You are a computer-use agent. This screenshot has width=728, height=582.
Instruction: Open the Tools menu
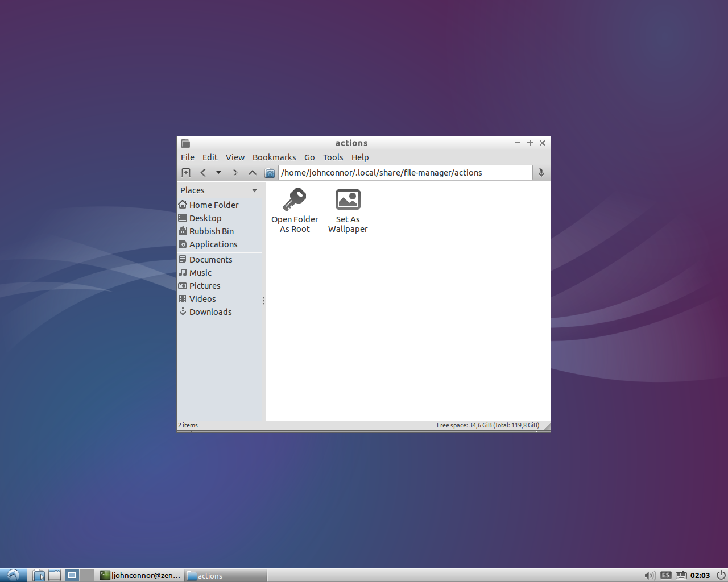point(333,157)
